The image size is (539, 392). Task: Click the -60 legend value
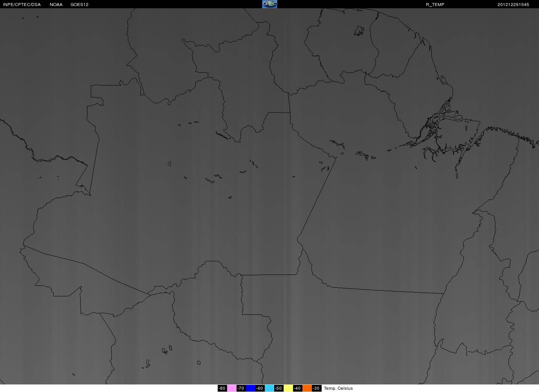[x=260, y=388]
